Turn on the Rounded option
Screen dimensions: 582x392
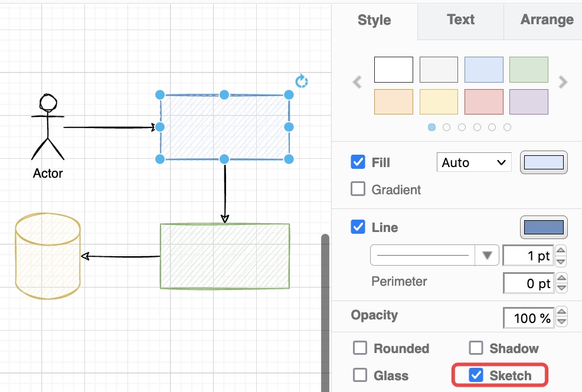360,348
